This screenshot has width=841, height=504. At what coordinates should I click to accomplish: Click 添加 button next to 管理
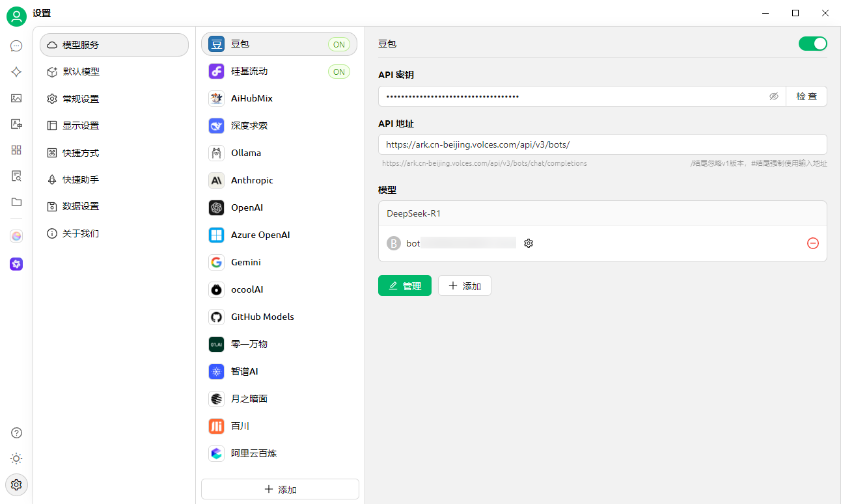(x=465, y=285)
